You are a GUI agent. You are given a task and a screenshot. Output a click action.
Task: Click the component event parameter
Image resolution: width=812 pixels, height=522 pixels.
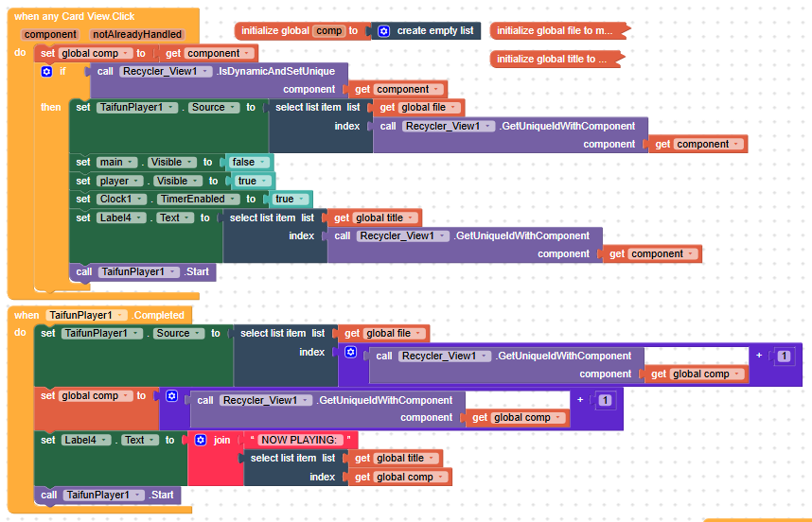point(50,35)
